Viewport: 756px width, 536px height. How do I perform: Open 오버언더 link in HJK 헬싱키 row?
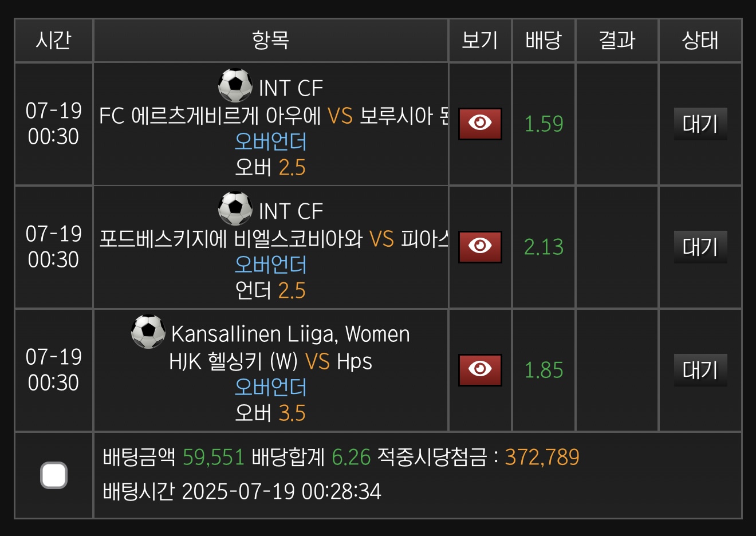pos(270,388)
